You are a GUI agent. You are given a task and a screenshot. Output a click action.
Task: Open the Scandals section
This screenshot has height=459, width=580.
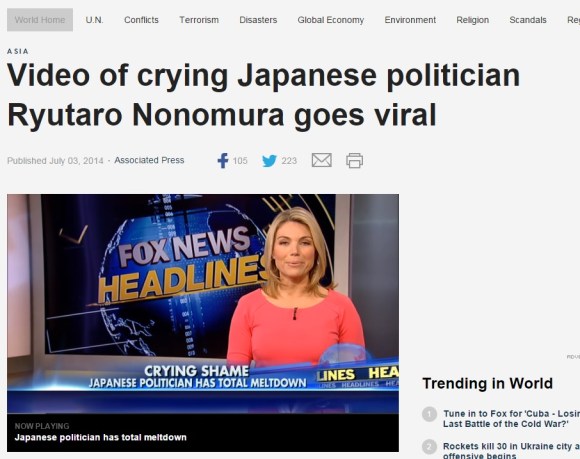(x=528, y=20)
